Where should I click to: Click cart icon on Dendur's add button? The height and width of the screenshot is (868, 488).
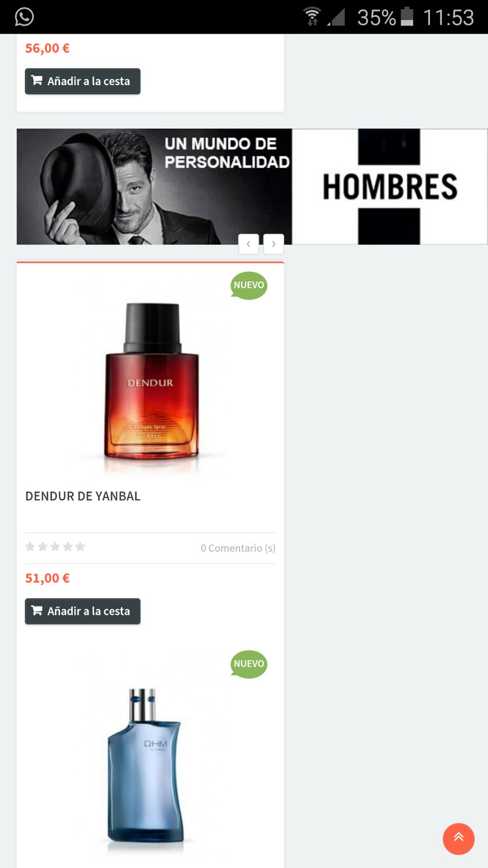(x=37, y=610)
